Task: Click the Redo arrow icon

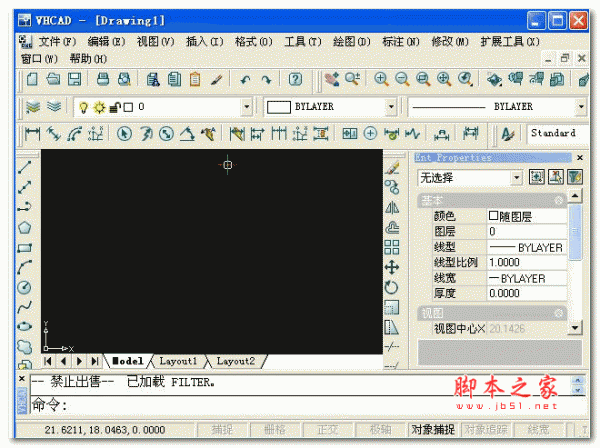Action: tap(266, 80)
